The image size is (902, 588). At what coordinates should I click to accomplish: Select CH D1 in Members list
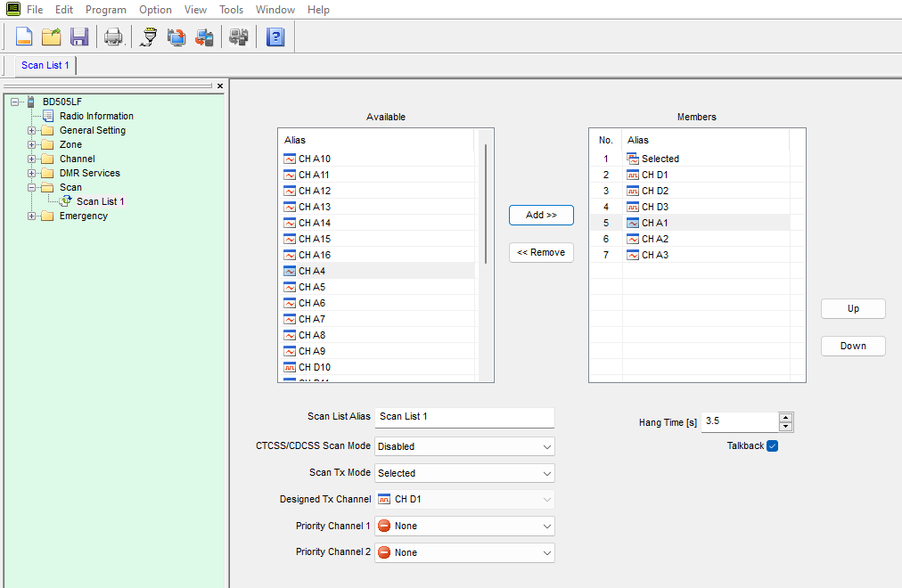click(690, 175)
